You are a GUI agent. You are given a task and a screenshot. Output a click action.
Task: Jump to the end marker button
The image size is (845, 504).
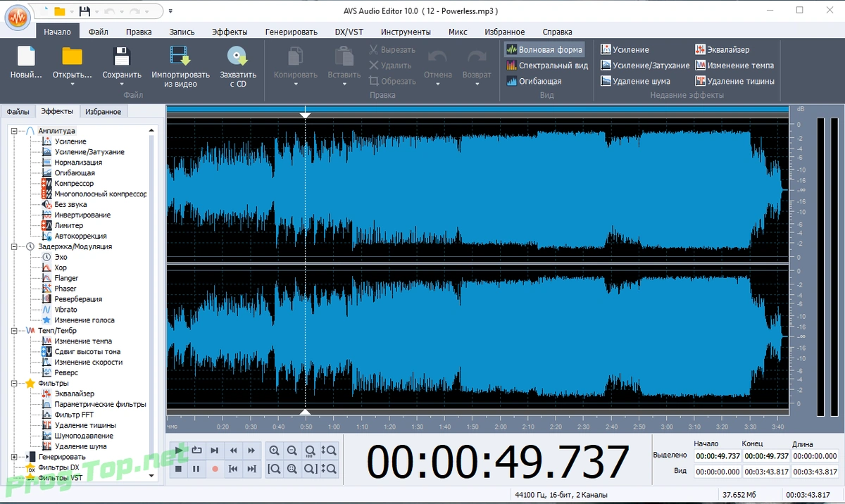click(251, 469)
